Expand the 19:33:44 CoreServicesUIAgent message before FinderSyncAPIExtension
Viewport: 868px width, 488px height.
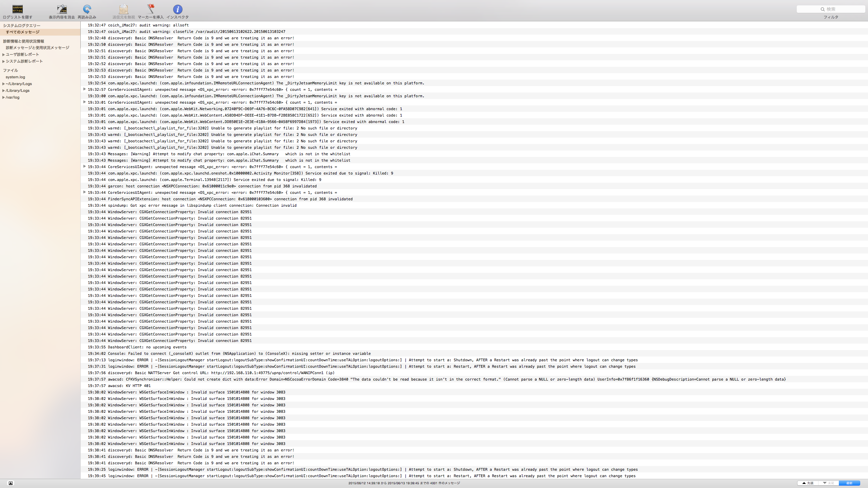[84, 192]
